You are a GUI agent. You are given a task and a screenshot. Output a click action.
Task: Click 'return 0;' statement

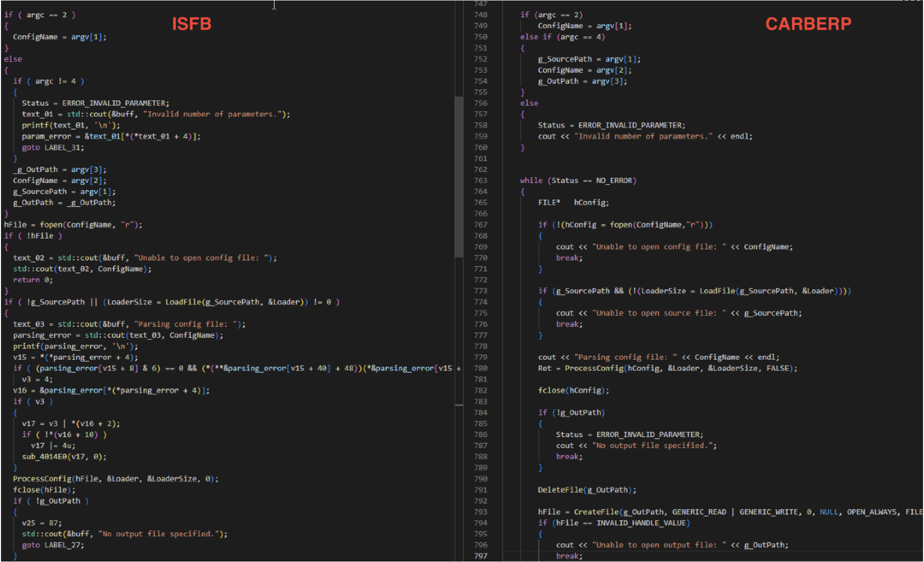pos(33,280)
